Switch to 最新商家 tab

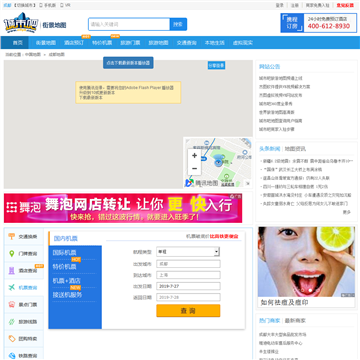click(x=295, y=320)
